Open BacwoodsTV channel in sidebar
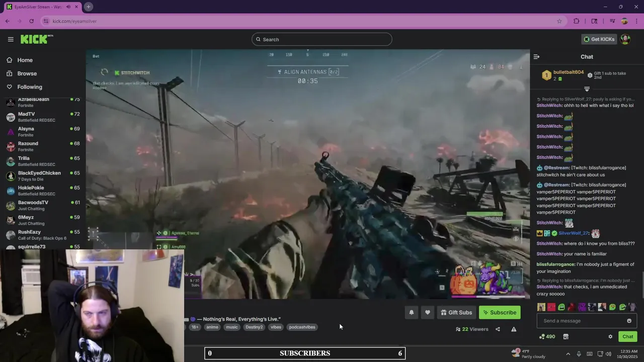The height and width of the screenshot is (362, 644). coord(43,206)
